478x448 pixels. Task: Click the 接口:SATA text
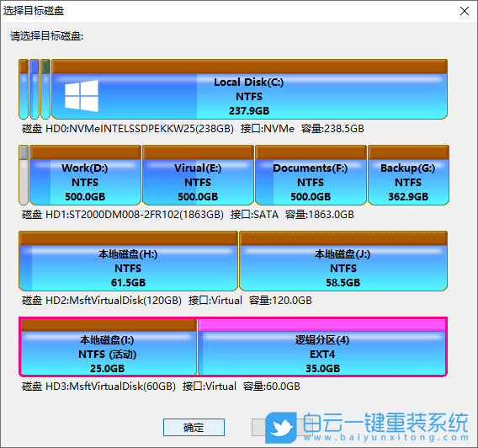pos(254,215)
